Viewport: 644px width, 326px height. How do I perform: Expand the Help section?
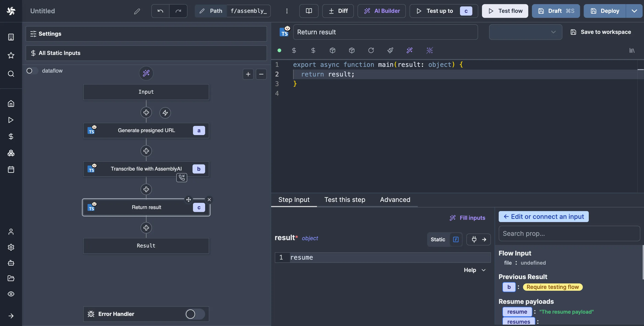pyautogui.click(x=474, y=270)
